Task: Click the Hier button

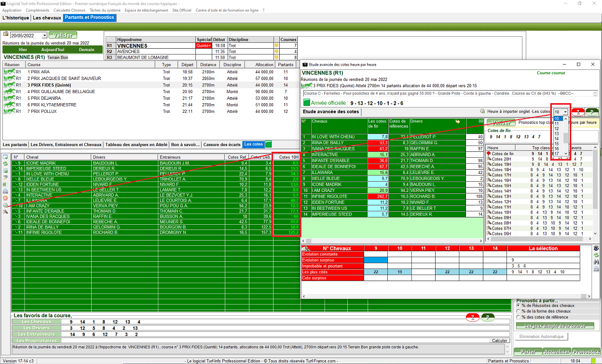Action: [23, 50]
